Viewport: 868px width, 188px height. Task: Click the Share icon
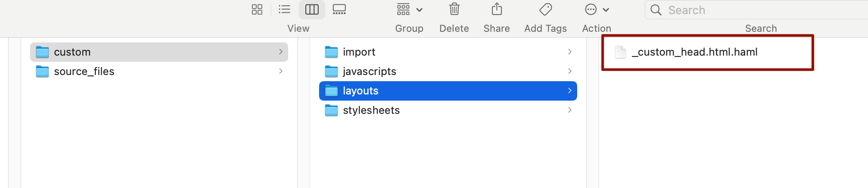[497, 9]
